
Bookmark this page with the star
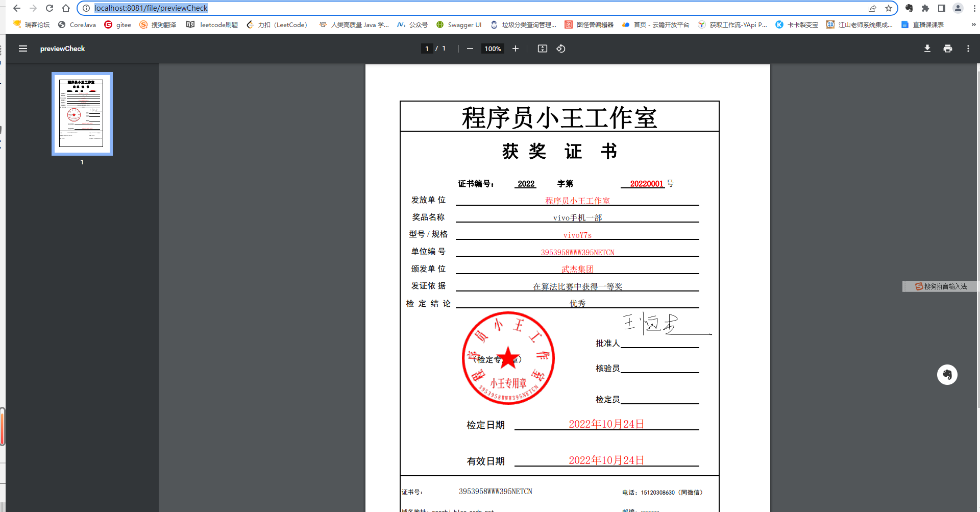tap(889, 8)
